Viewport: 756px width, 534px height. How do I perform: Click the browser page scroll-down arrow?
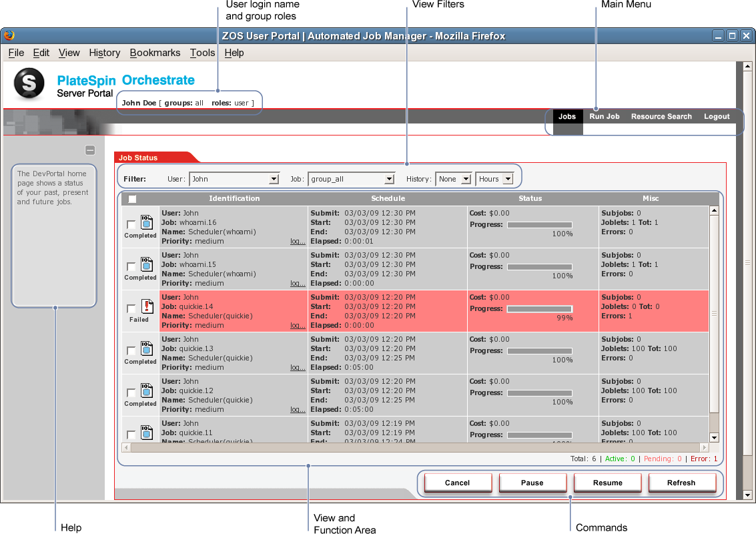[747, 495]
